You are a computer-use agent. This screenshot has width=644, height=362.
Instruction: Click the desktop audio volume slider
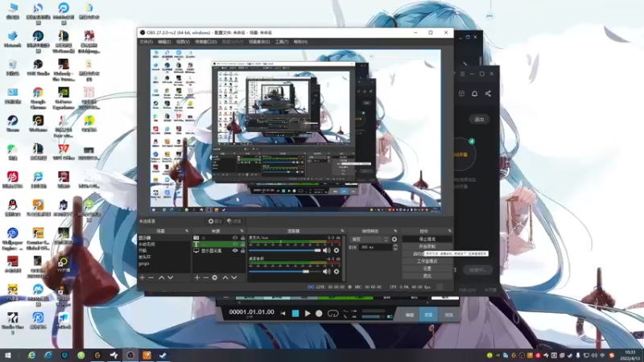pos(285,271)
